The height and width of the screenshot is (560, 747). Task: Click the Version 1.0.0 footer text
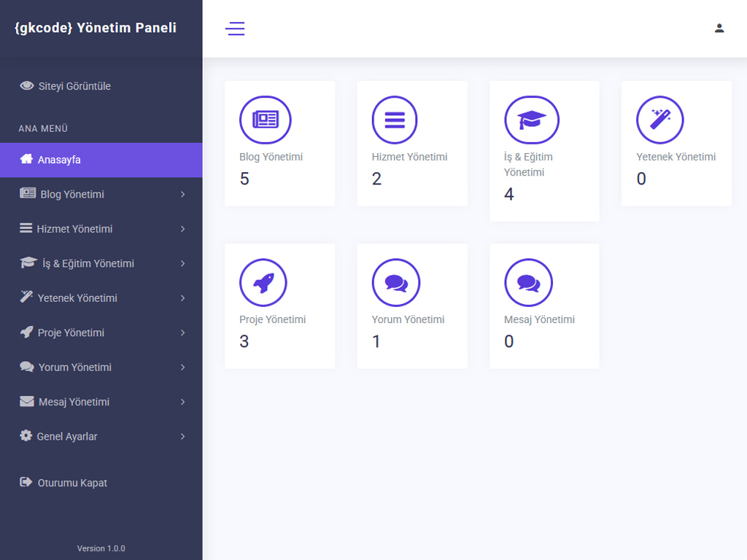point(101,548)
